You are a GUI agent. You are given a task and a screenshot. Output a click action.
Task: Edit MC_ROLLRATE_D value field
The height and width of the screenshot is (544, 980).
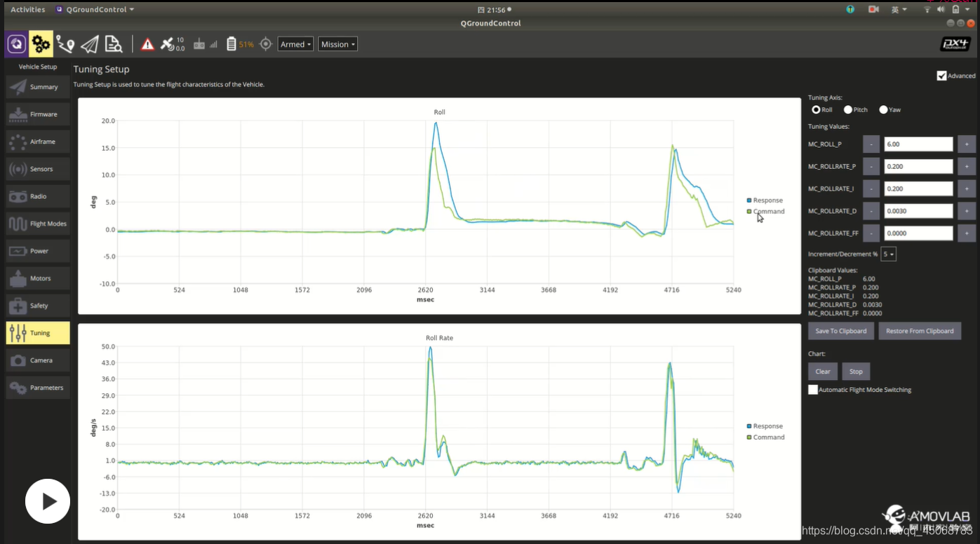[918, 211]
